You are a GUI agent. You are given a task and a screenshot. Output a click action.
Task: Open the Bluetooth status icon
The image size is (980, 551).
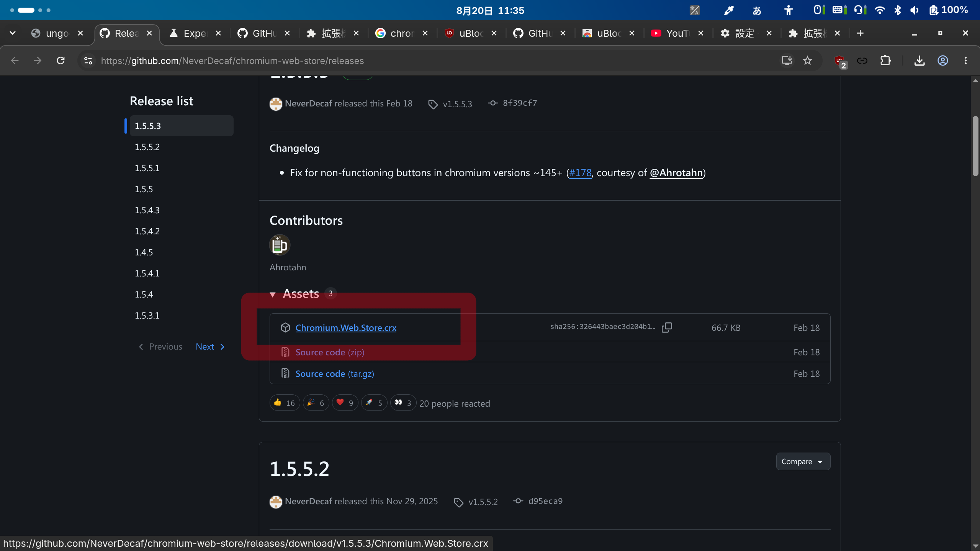tap(898, 10)
